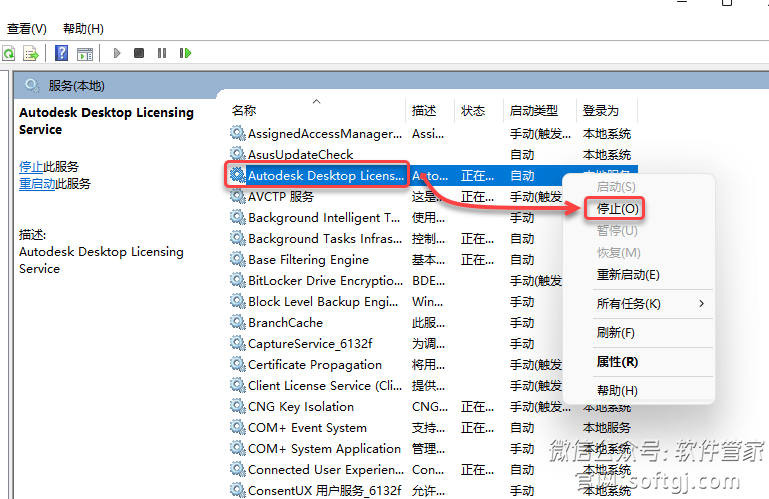Open the 查看(V) menu
This screenshot has height=499, width=769.
tap(26, 29)
